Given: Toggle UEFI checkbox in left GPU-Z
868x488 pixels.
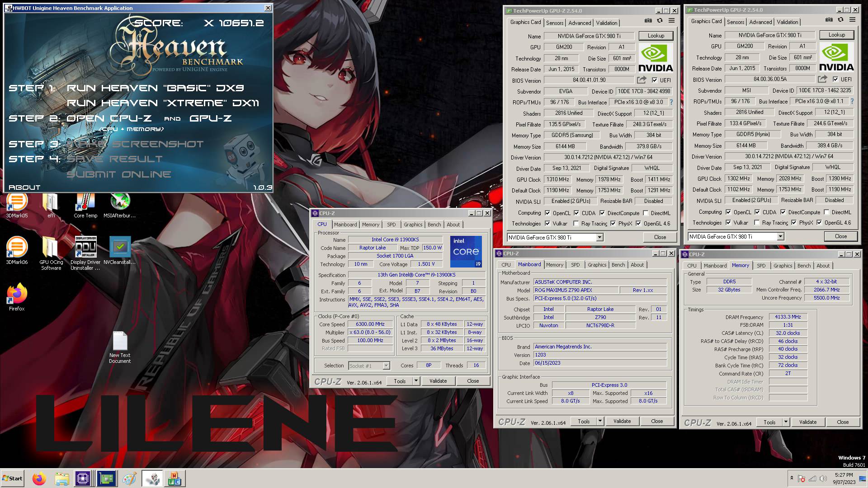Looking at the screenshot, I should click(x=655, y=80).
